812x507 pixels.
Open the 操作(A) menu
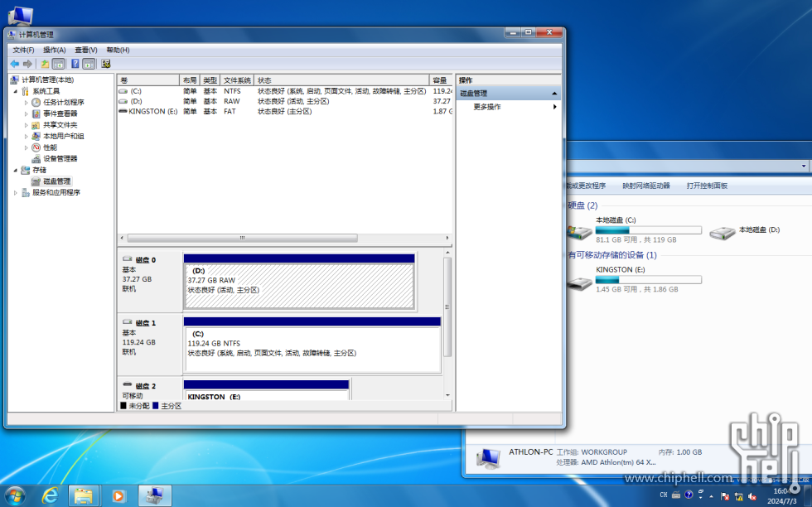click(55, 50)
